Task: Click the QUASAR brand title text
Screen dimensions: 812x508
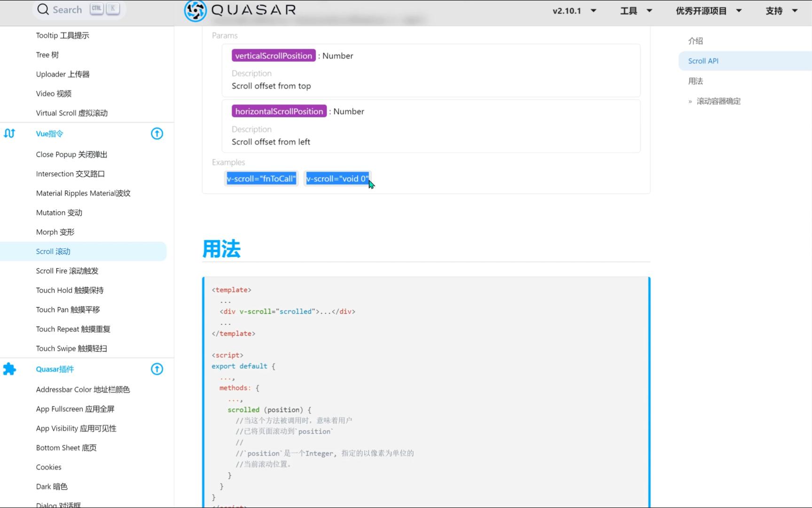Action: coord(254,9)
